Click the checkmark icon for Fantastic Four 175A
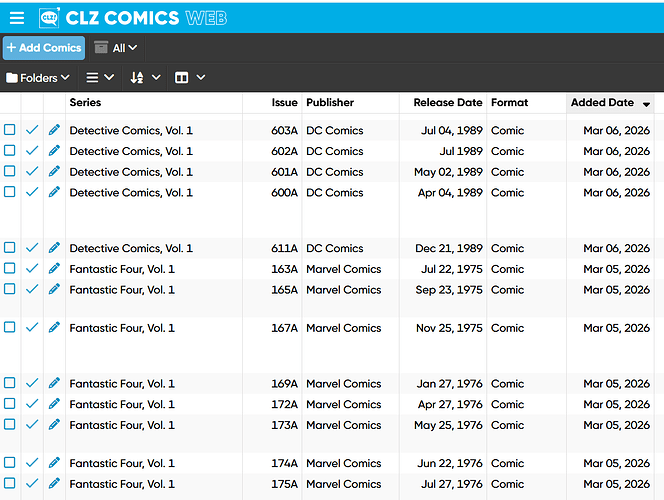664x500 pixels. (32, 483)
